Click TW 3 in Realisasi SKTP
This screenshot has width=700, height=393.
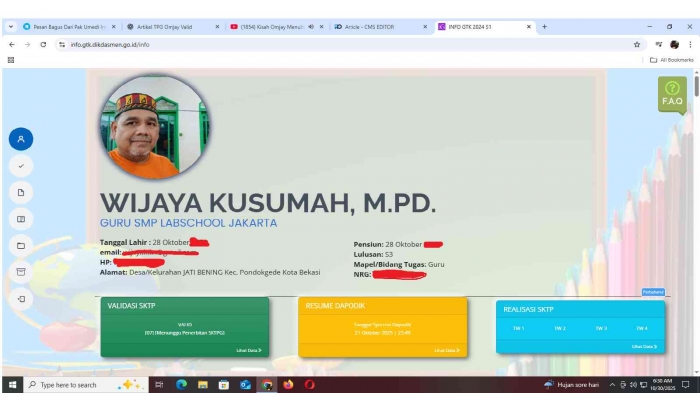(601, 328)
